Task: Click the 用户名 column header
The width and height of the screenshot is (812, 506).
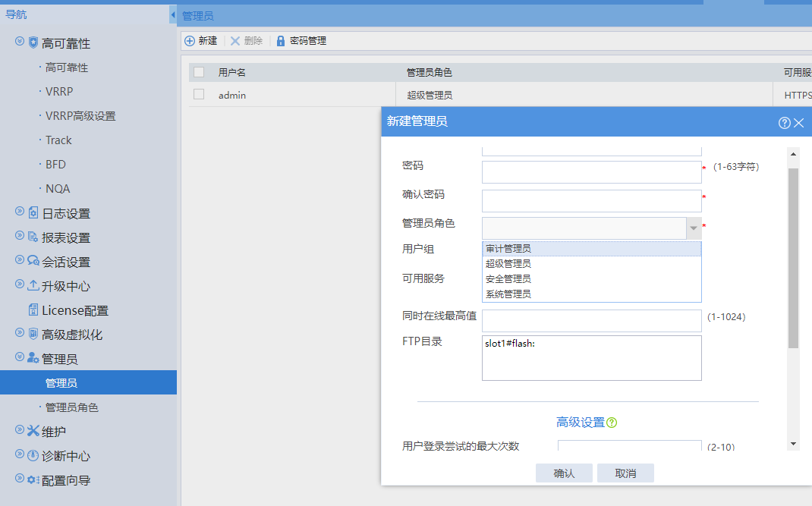Action: [x=232, y=73]
